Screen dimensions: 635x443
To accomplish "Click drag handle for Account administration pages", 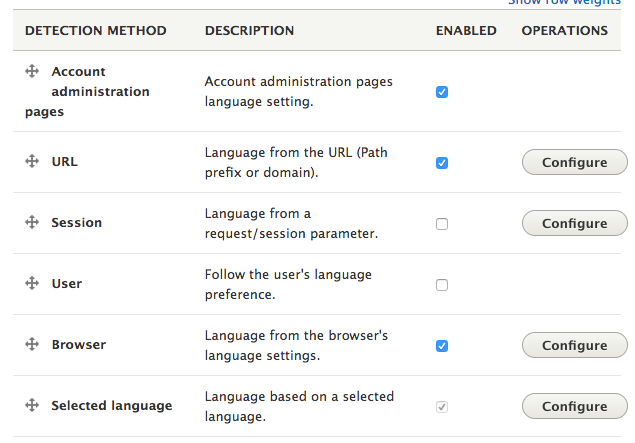I will coord(32,72).
